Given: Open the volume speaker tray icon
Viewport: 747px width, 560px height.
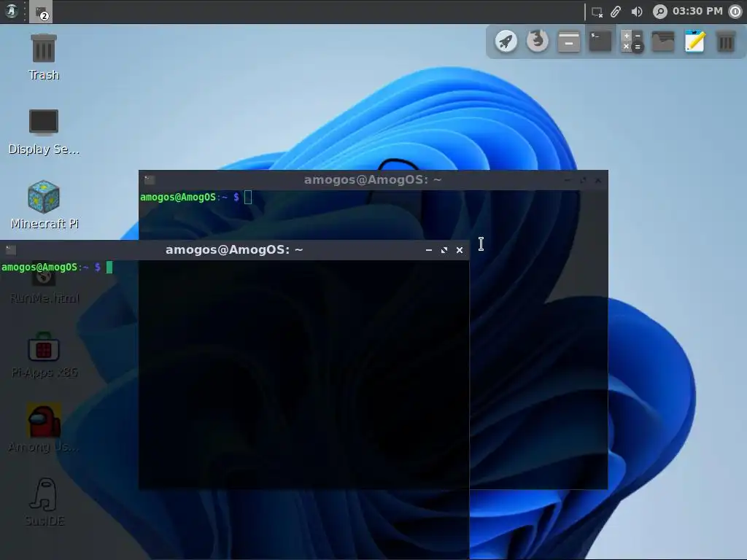Looking at the screenshot, I should pos(637,12).
